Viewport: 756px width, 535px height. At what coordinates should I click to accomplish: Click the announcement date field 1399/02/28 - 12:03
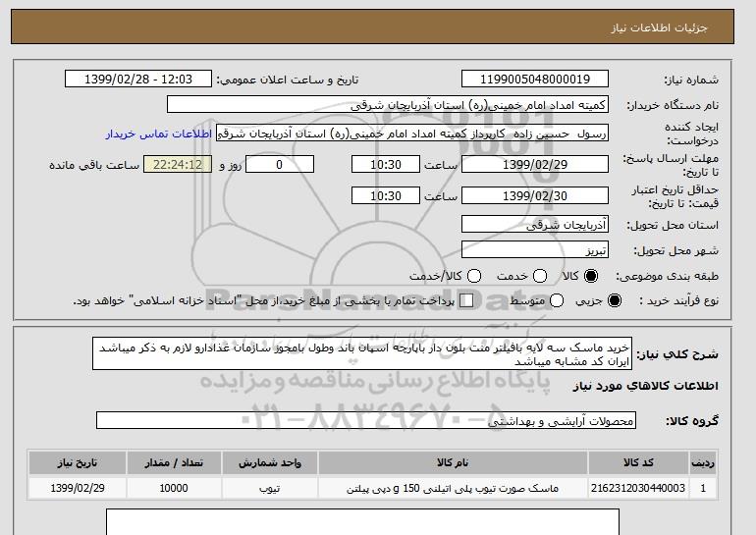[x=137, y=80]
